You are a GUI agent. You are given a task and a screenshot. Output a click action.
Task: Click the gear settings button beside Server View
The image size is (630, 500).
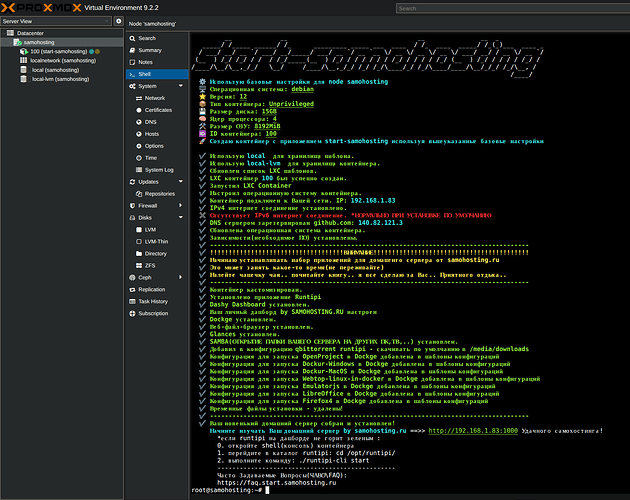point(119,21)
